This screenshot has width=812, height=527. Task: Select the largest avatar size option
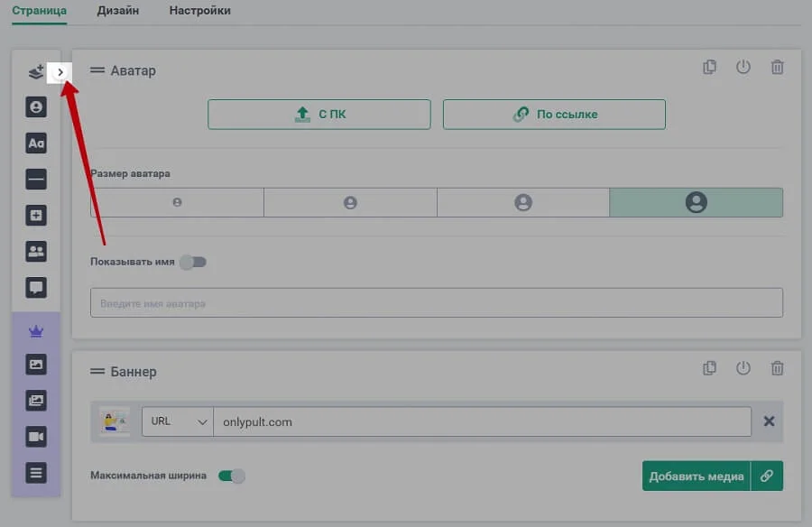(696, 203)
